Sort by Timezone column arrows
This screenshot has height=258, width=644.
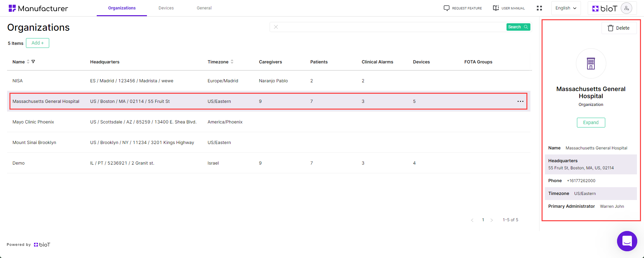232,62
